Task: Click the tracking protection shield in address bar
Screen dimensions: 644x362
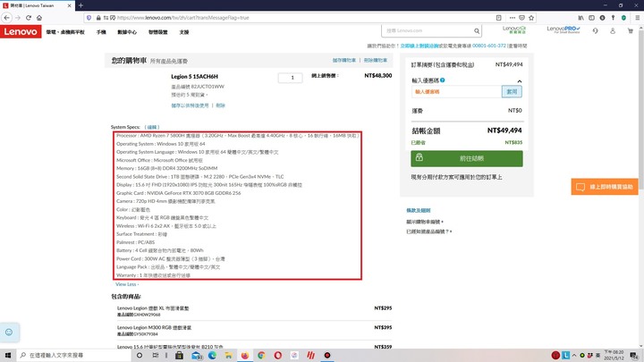Action: (89, 18)
